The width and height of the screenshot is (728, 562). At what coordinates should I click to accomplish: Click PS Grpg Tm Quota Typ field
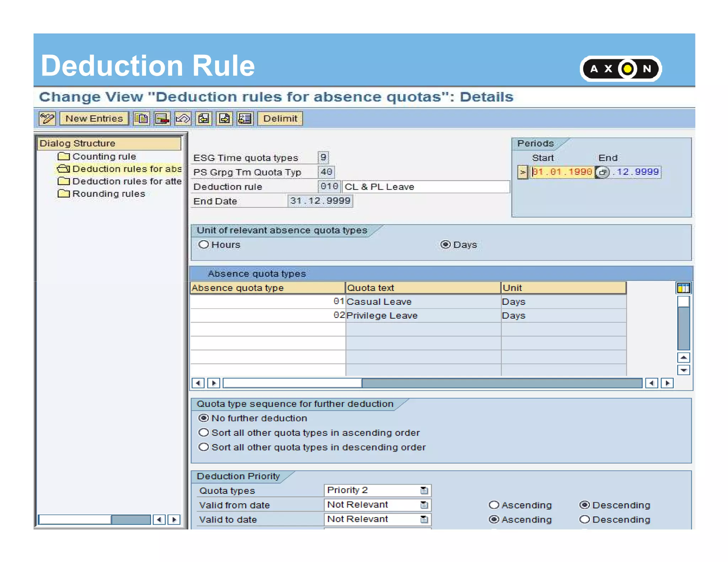[326, 172]
